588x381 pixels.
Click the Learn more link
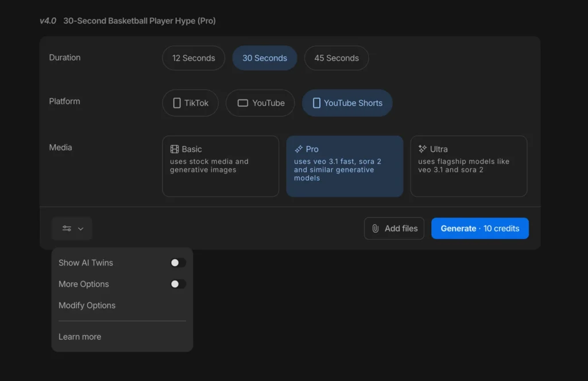[x=80, y=337]
